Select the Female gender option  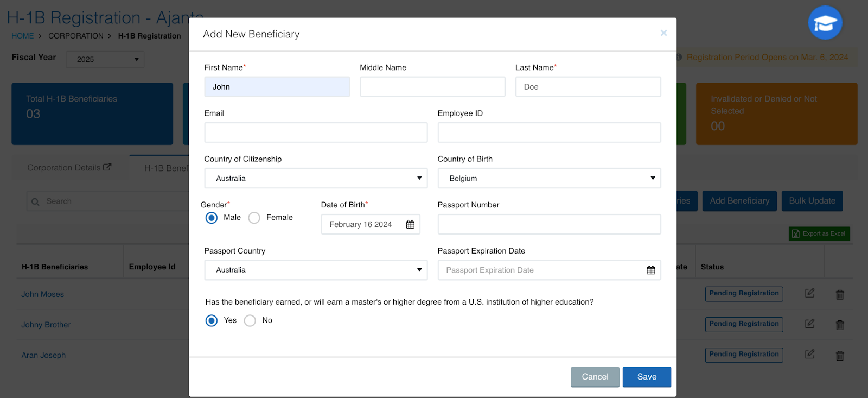(254, 218)
